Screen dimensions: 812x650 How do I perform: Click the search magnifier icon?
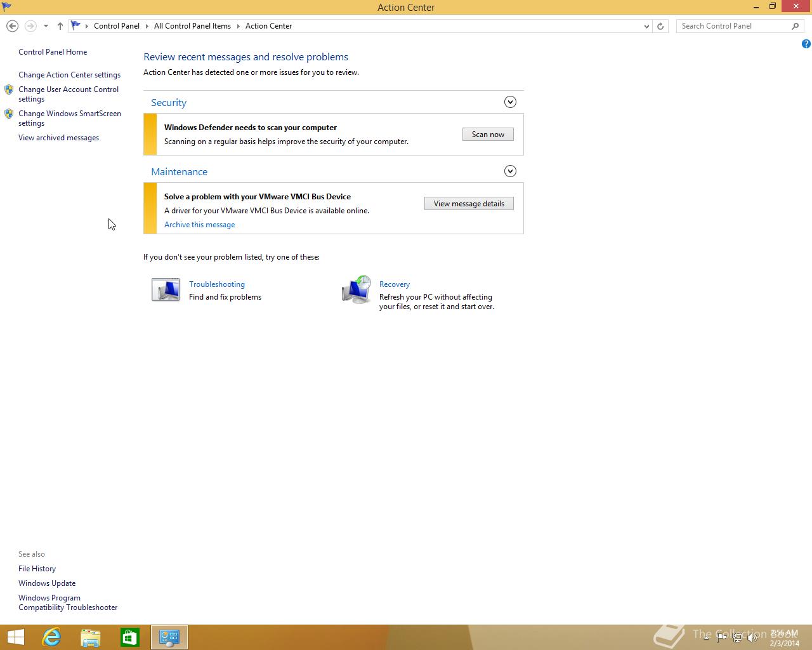click(795, 26)
